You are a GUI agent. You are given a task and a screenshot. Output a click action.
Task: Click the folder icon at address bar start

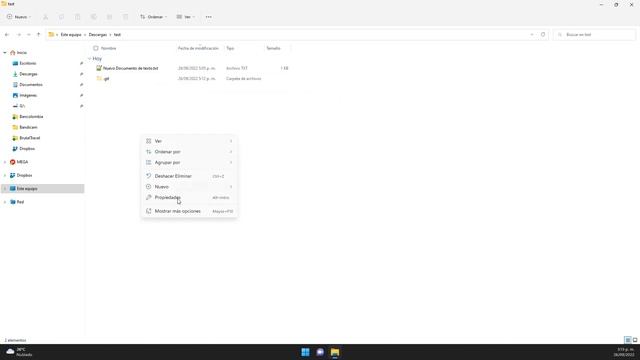point(51,35)
